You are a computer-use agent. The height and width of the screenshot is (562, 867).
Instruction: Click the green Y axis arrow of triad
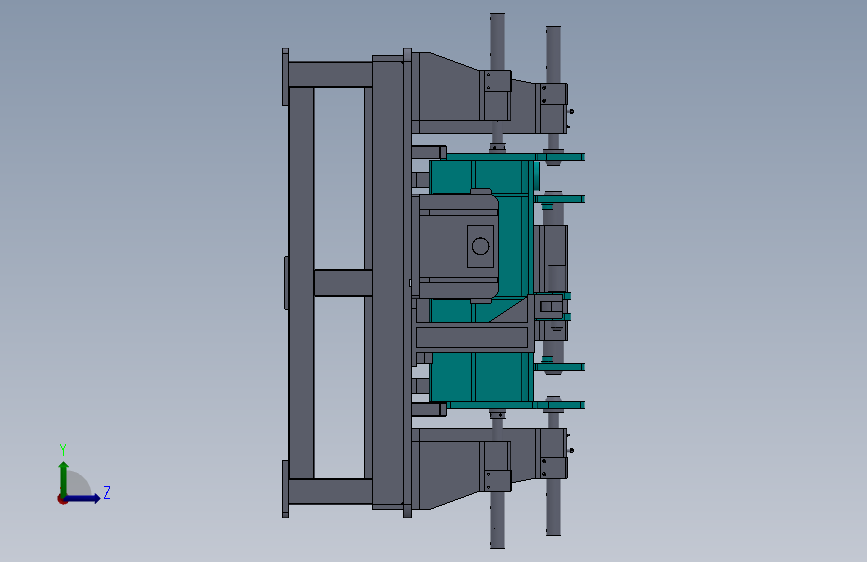click(64, 477)
